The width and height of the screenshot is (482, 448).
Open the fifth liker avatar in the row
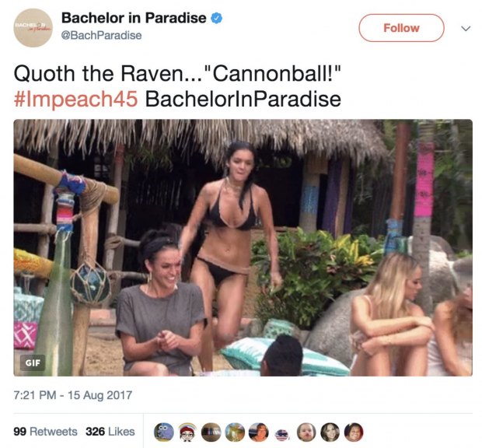(x=259, y=432)
